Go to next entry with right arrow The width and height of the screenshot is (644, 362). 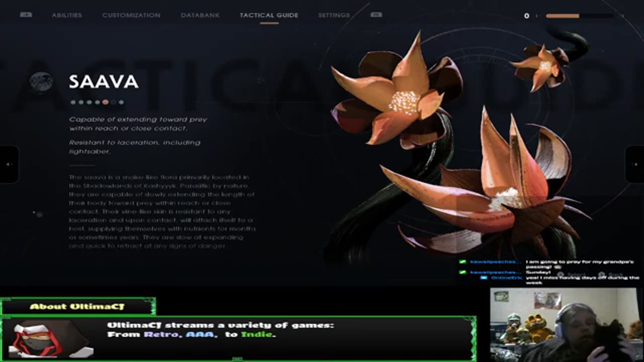point(635,164)
